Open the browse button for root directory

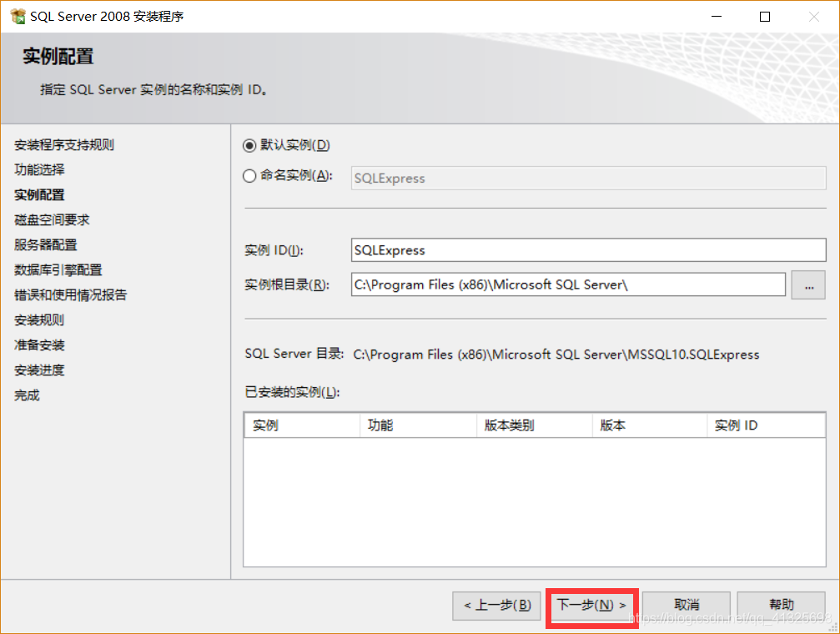808,284
